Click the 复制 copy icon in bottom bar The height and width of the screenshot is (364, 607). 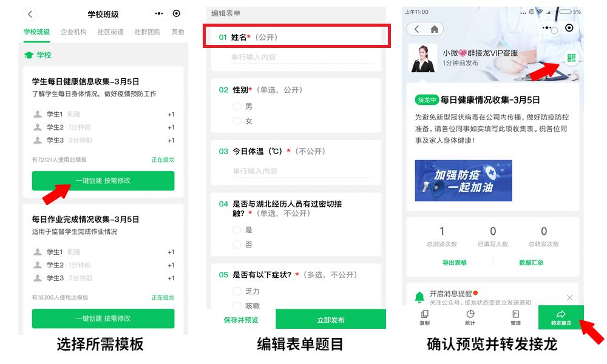(425, 317)
